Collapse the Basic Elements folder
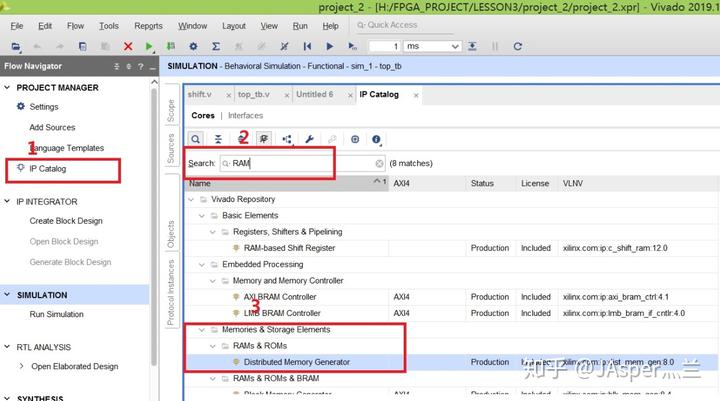The width and height of the screenshot is (720, 401). point(202,215)
